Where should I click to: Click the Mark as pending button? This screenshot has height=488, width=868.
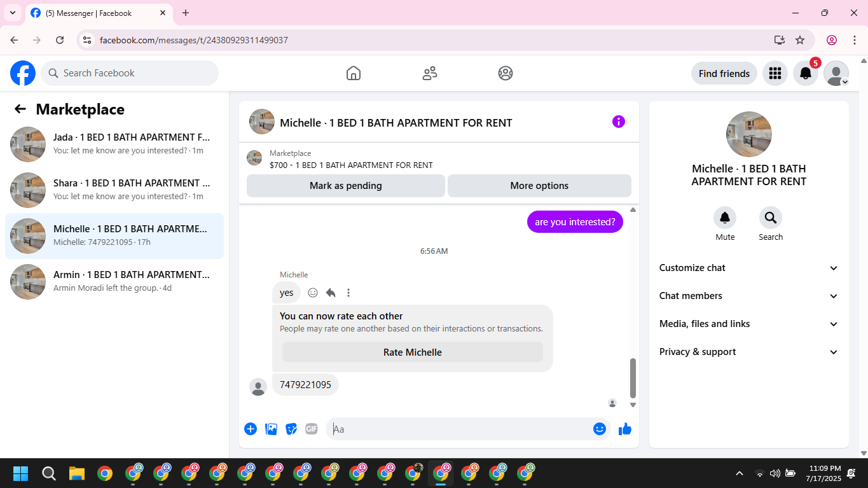click(x=346, y=186)
